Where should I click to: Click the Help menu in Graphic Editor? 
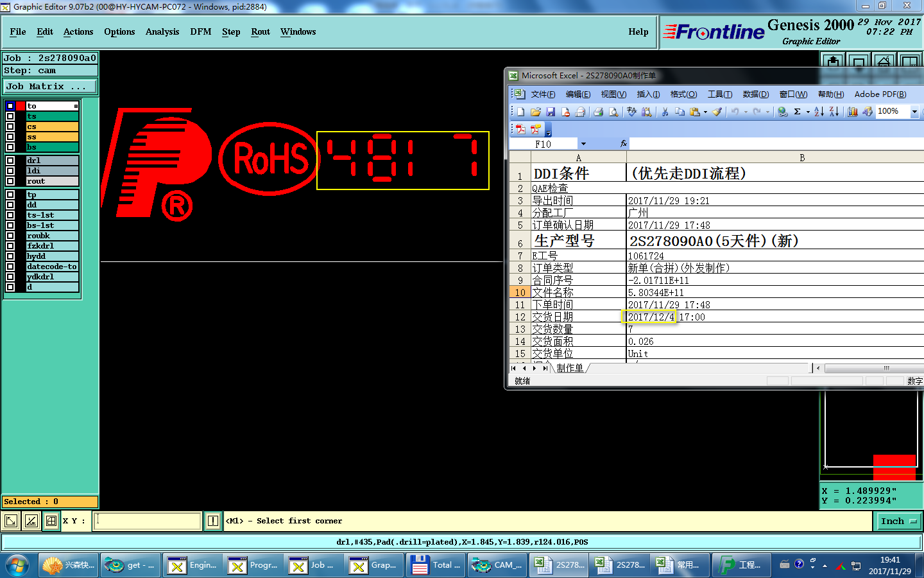point(638,31)
